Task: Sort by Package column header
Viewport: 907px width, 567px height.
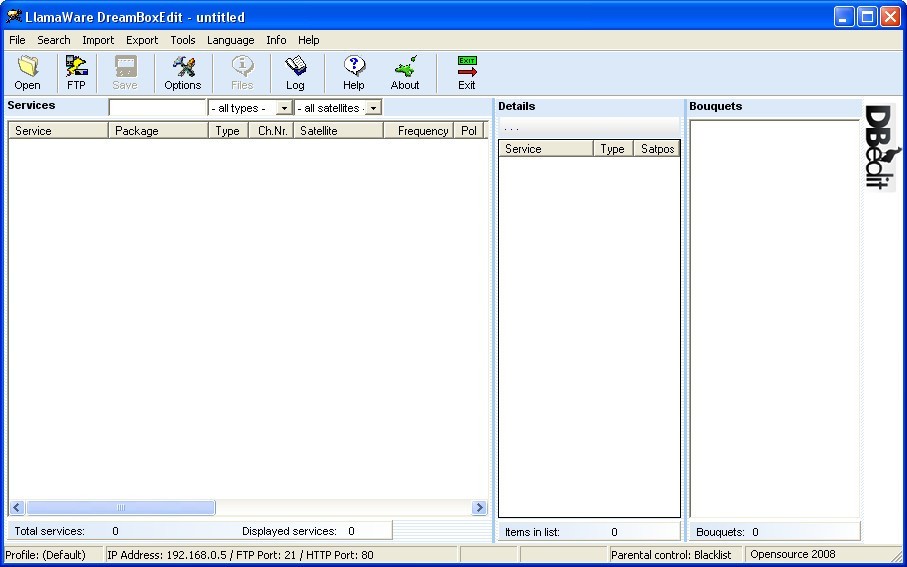Action: click(x=158, y=131)
